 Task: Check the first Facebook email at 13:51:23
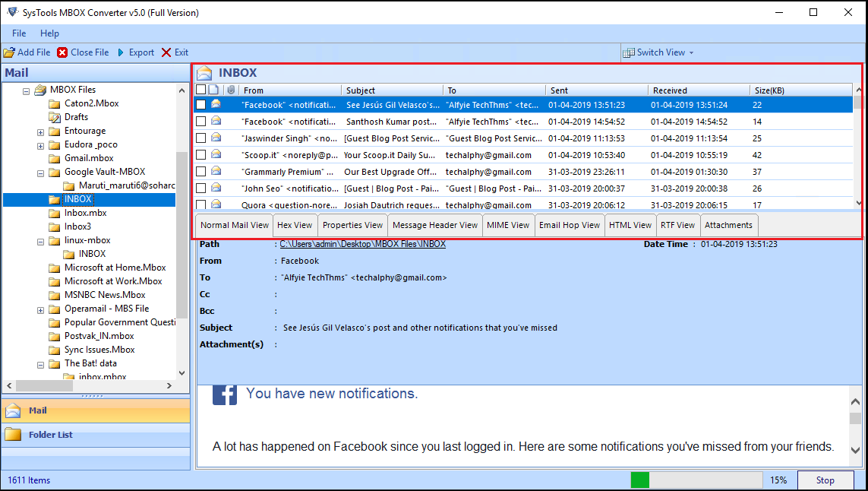[201, 104]
